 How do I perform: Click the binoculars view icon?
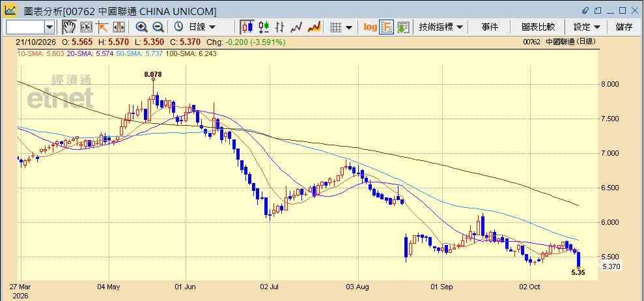tap(86, 27)
